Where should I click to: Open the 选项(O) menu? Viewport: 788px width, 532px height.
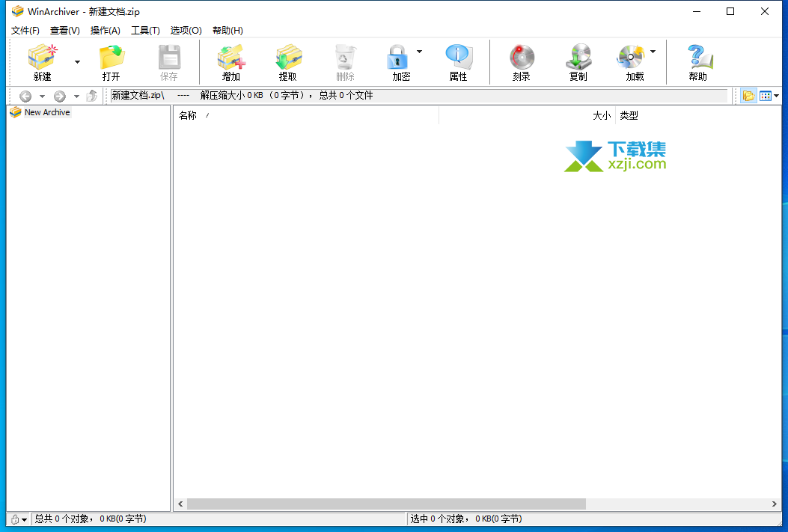186,31
